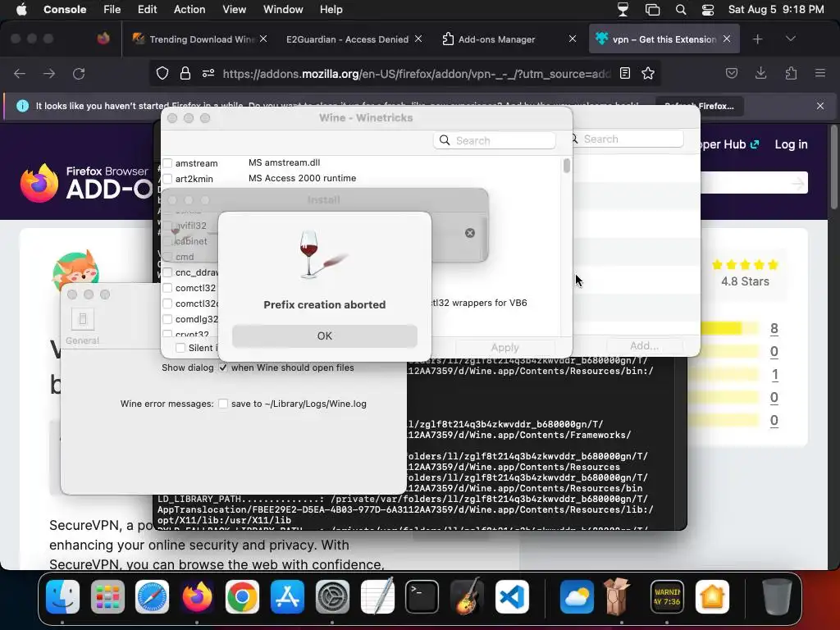Open App Store from the dock
Image resolution: width=840 pixels, height=630 pixels.
coord(287,597)
